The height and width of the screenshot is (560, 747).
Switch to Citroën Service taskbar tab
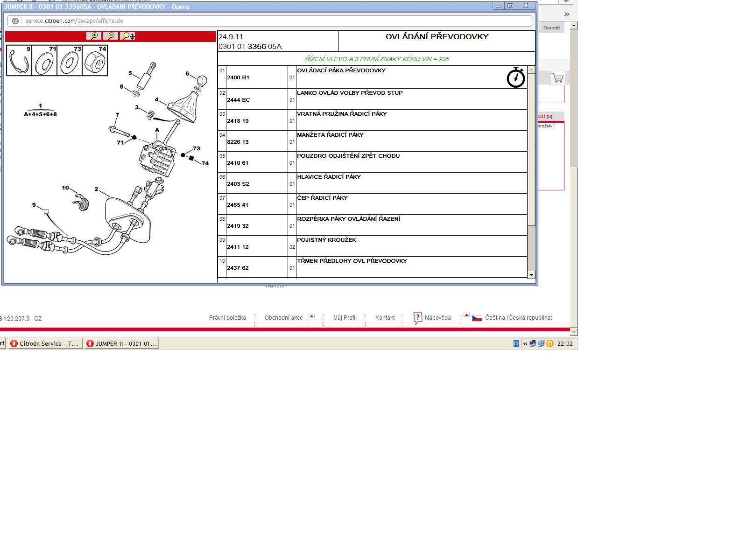[45, 343]
